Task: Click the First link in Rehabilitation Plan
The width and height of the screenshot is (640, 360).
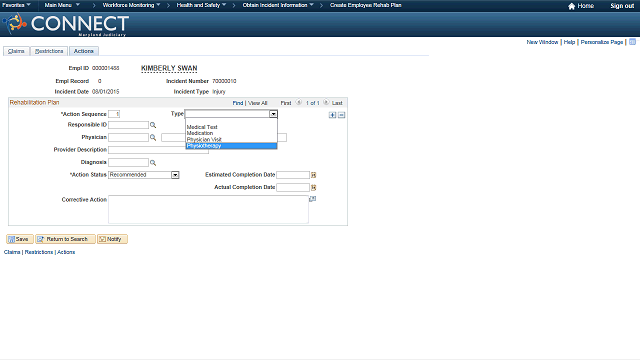Action: point(286,103)
